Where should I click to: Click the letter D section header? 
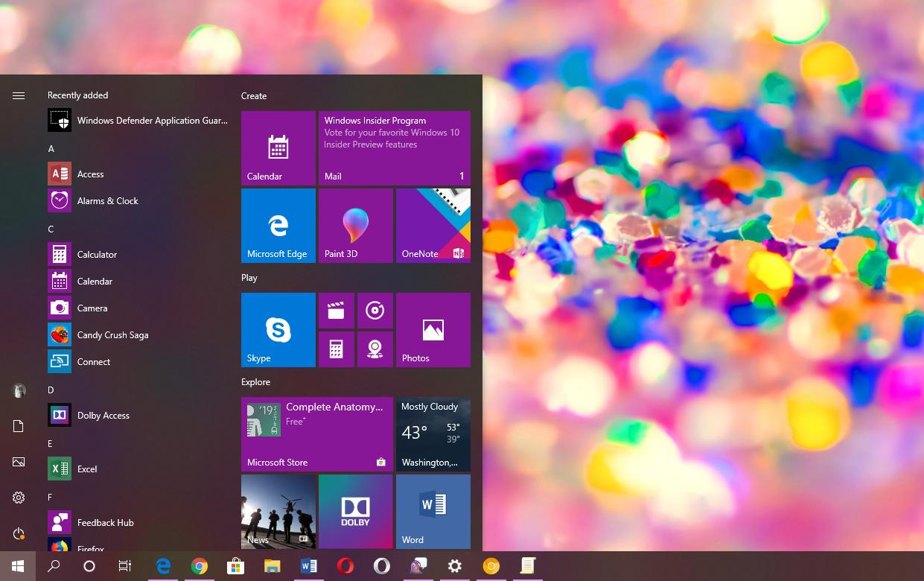51,390
